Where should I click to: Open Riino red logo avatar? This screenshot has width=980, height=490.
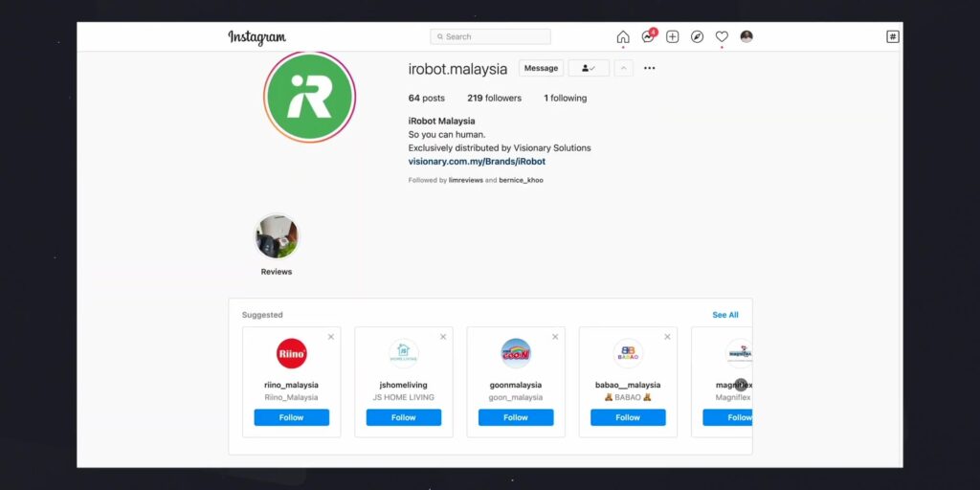tap(291, 354)
